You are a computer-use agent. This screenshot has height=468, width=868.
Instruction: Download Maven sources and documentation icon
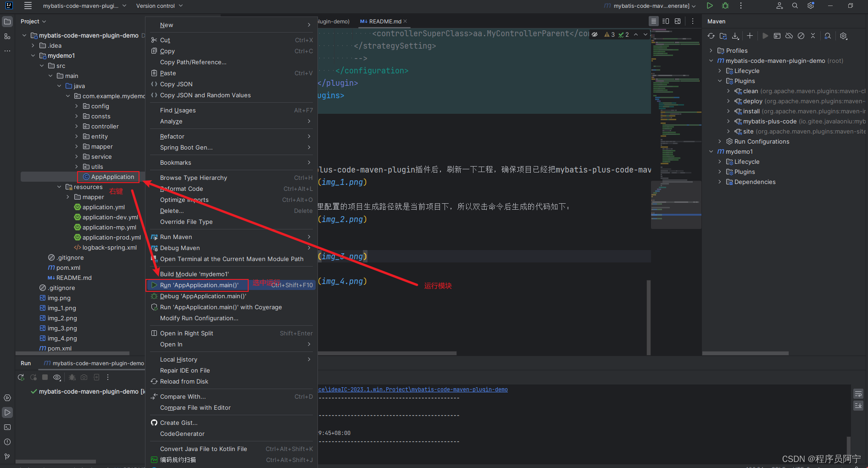(x=735, y=36)
